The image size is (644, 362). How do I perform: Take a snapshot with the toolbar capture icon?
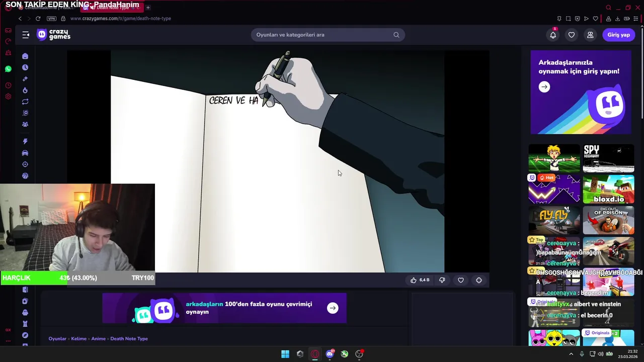pyautogui.click(x=568, y=19)
